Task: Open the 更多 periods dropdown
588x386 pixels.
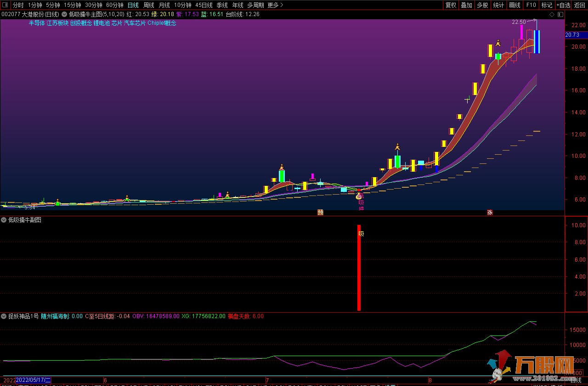Action: tap(275, 5)
